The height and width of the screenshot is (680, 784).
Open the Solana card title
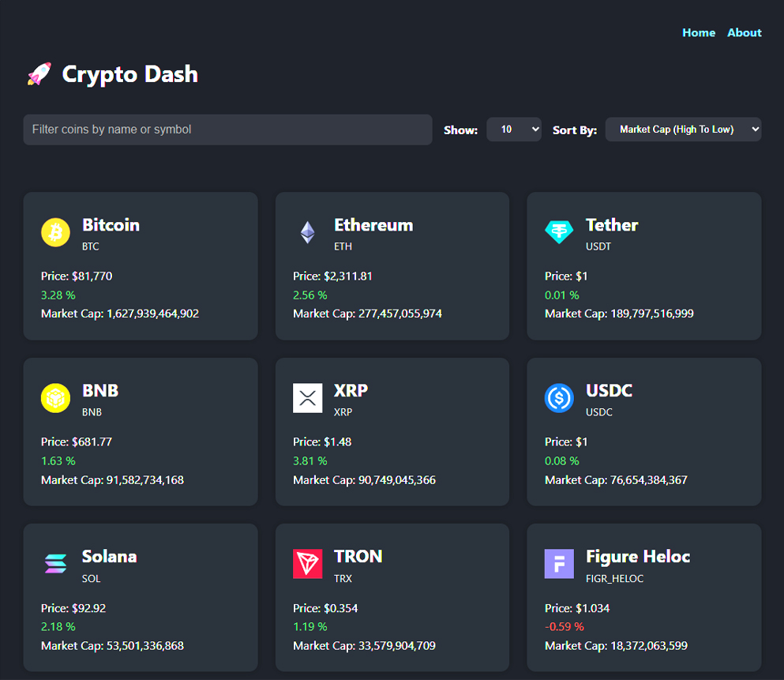pyautogui.click(x=110, y=557)
